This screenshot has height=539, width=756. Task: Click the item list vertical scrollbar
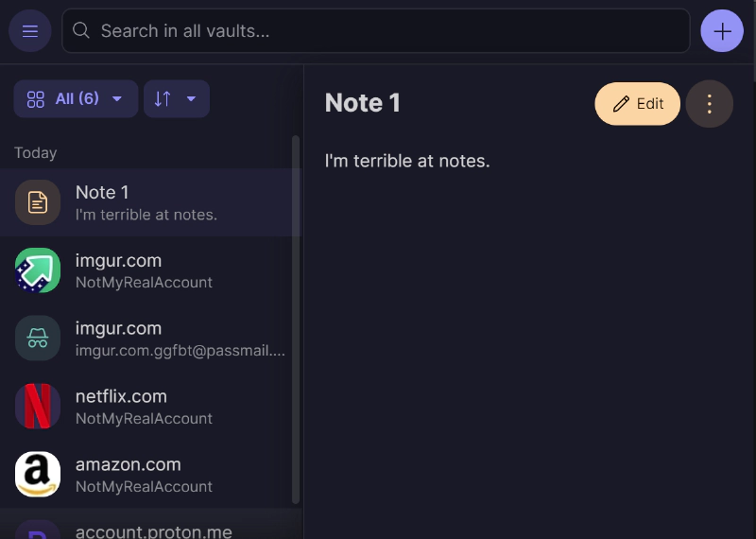[296, 322]
